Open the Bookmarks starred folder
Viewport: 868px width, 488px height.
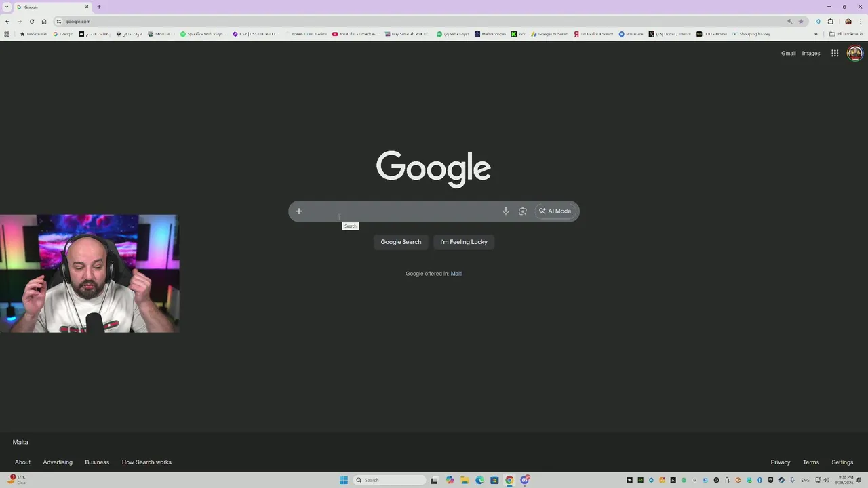(x=34, y=34)
